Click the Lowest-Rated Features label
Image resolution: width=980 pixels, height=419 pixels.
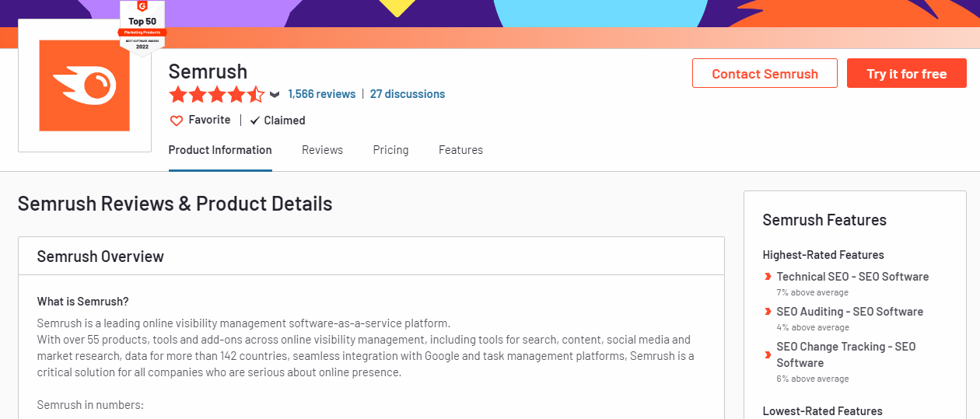point(822,411)
